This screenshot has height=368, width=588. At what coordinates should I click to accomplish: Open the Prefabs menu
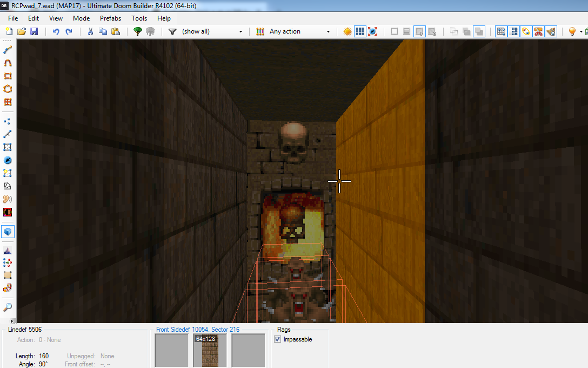(x=111, y=18)
